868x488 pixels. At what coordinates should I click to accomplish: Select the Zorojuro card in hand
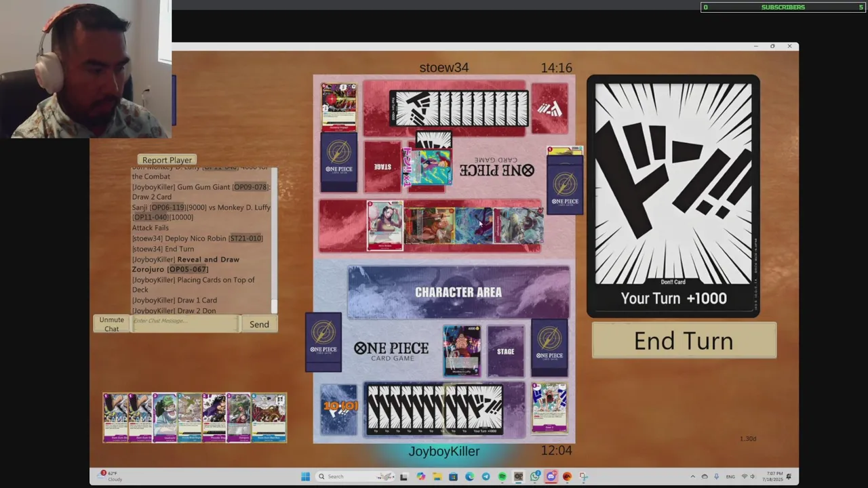[x=239, y=418]
